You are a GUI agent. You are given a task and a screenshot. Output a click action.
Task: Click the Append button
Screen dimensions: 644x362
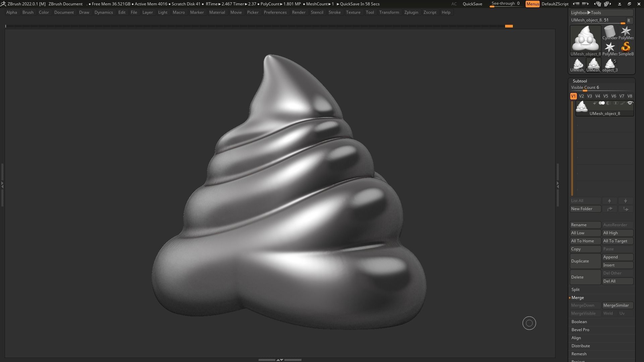point(618,257)
